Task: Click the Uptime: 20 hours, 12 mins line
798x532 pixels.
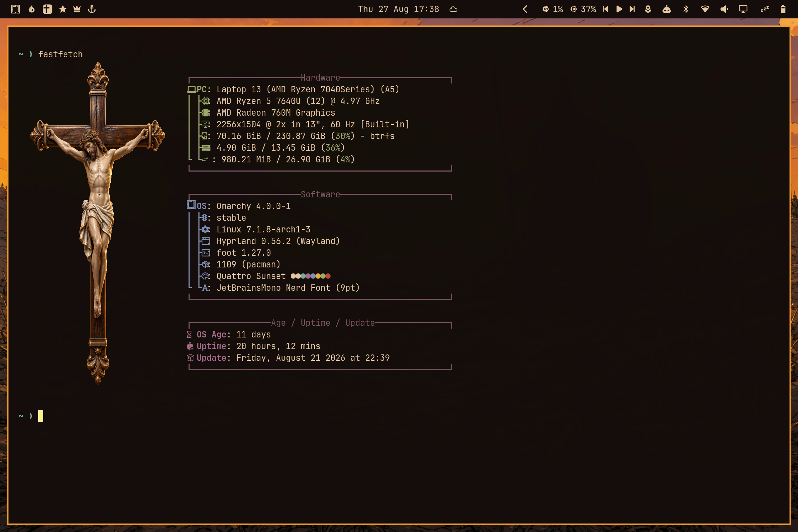Action: (x=253, y=346)
